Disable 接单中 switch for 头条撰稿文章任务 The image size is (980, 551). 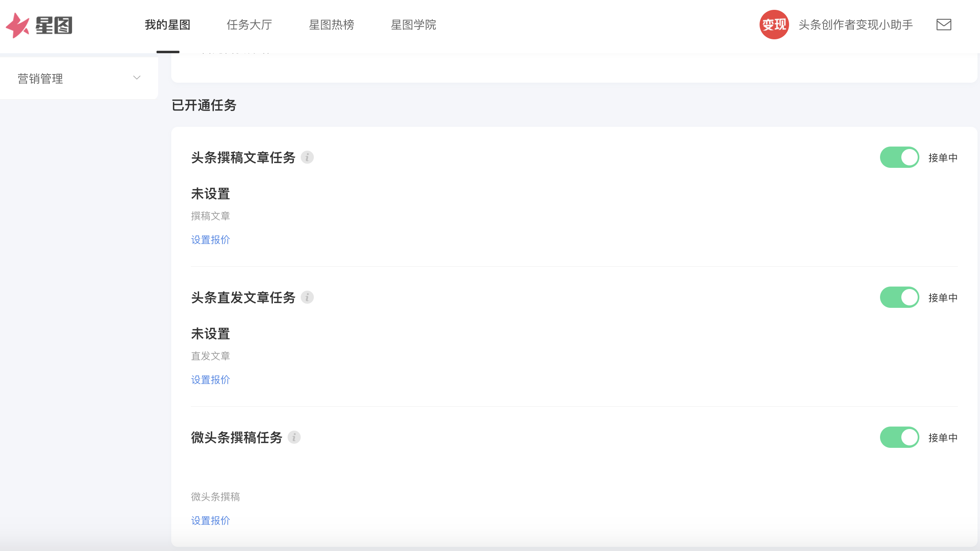click(899, 157)
